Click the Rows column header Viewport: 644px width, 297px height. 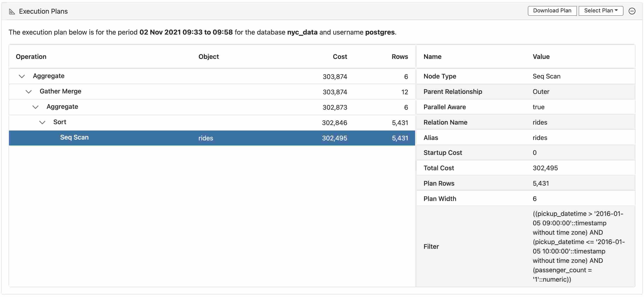pyautogui.click(x=400, y=57)
